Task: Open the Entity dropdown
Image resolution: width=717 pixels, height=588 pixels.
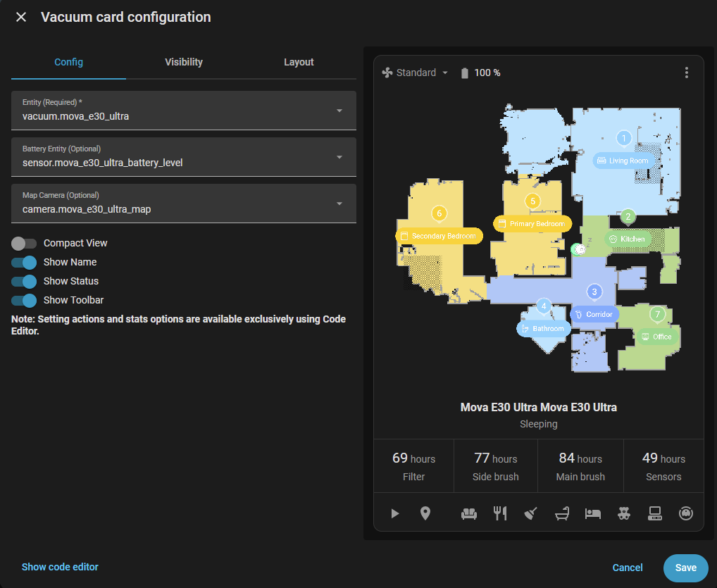Action: click(x=184, y=110)
